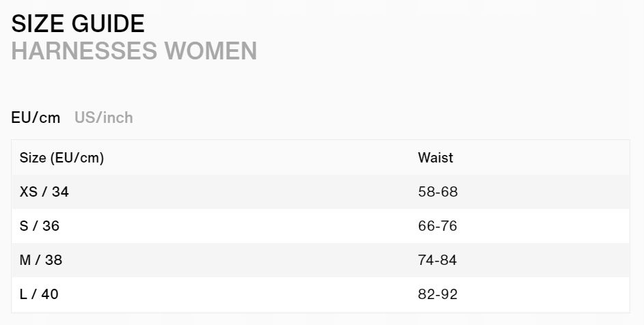
Task: Switch to the US/inch tab
Action: [103, 117]
